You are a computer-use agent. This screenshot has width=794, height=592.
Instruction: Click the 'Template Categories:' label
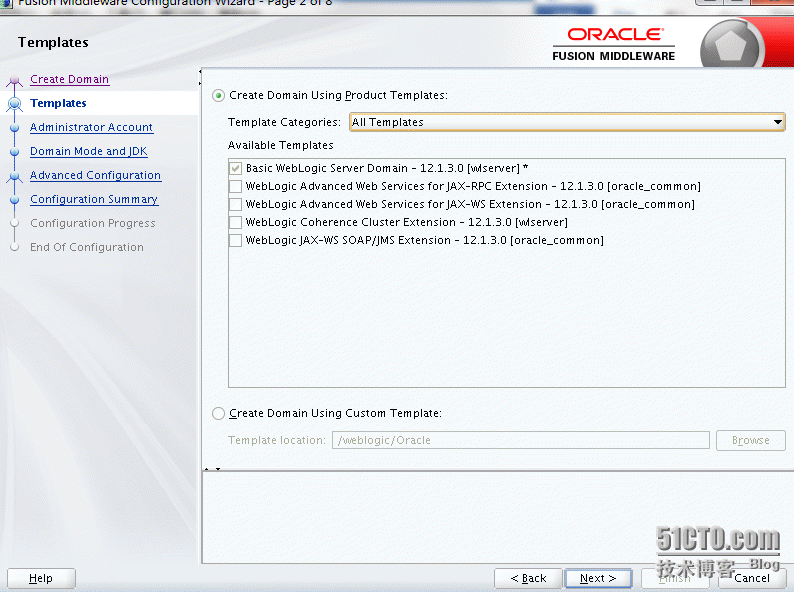(x=284, y=122)
